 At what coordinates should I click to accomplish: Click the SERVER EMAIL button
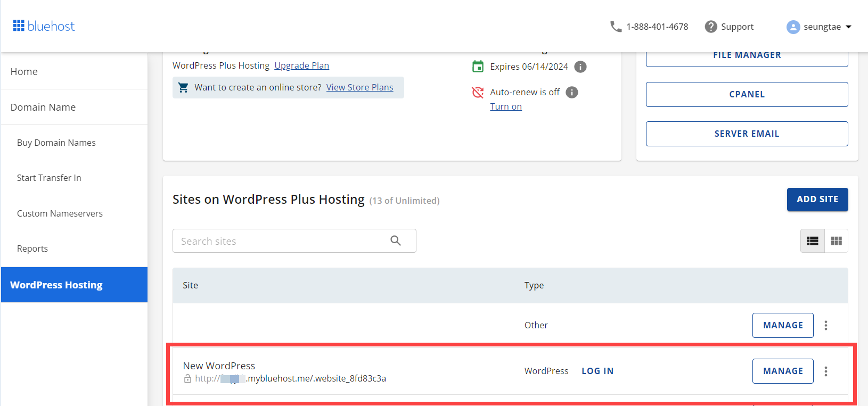coord(747,134)
